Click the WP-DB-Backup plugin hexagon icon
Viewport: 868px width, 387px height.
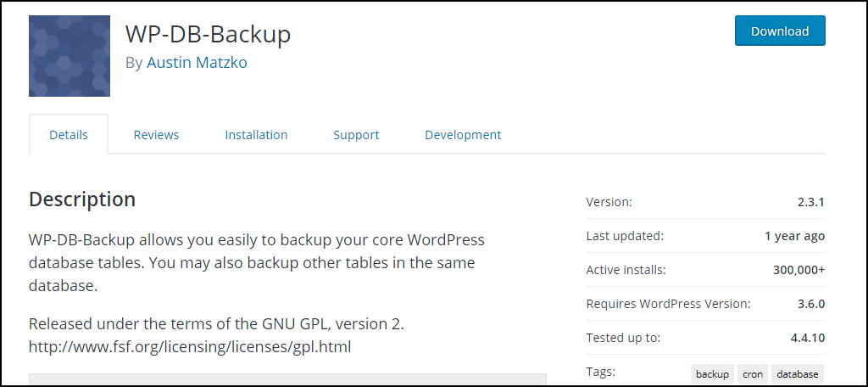click(x=70, y=56)
